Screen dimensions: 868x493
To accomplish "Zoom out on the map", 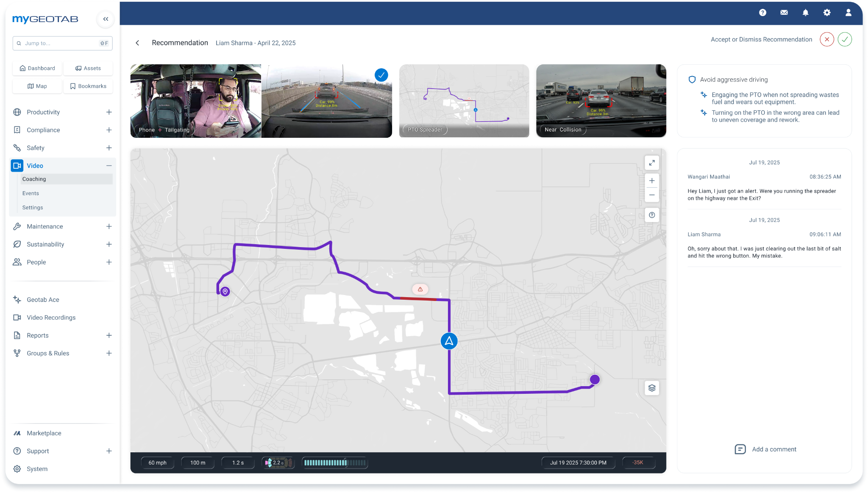I will tap(652, 195).
